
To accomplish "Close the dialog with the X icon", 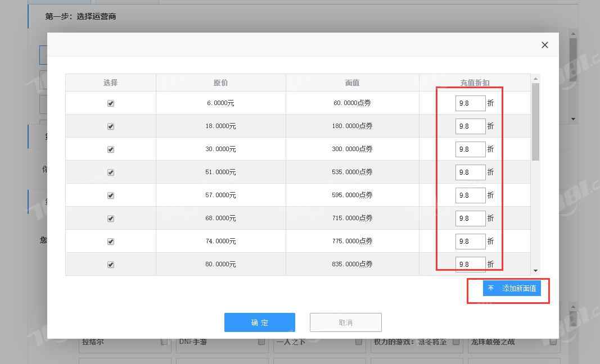I will 544,45.
